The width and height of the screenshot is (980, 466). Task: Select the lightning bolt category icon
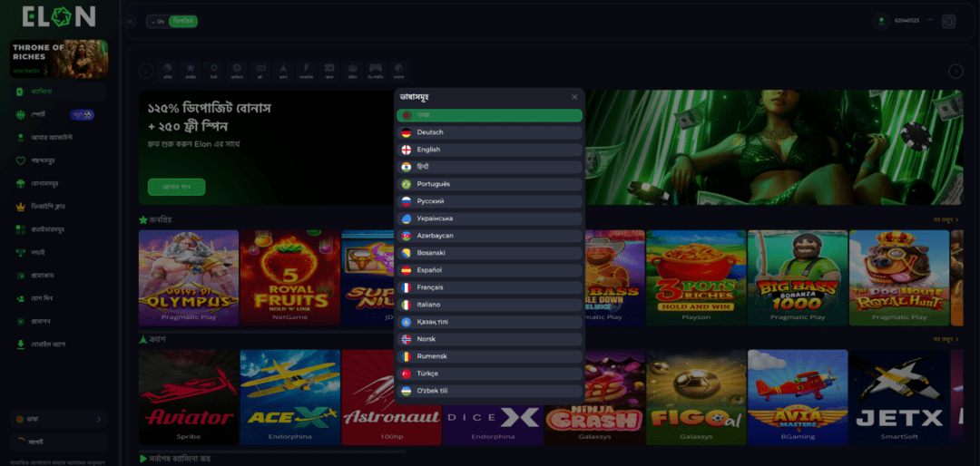pos(307,71)
